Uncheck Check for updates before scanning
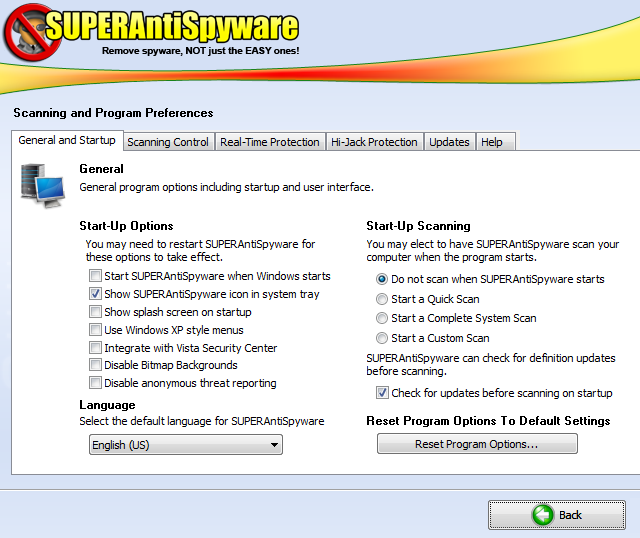 pyautogui.click(x=382, y=393)
